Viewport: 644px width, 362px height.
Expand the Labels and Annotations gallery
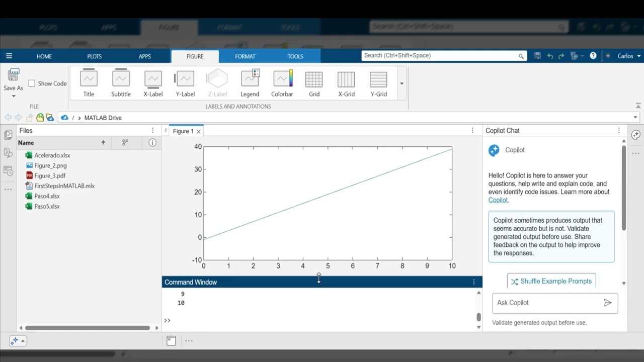coord(401,83)
